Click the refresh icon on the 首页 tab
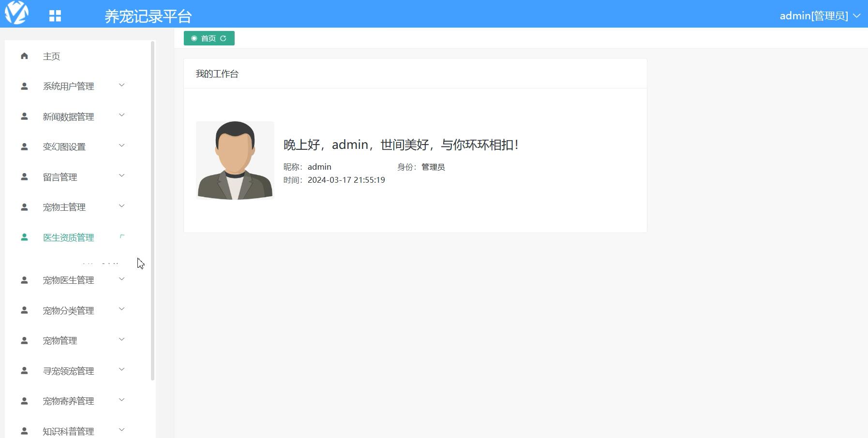 224,38
